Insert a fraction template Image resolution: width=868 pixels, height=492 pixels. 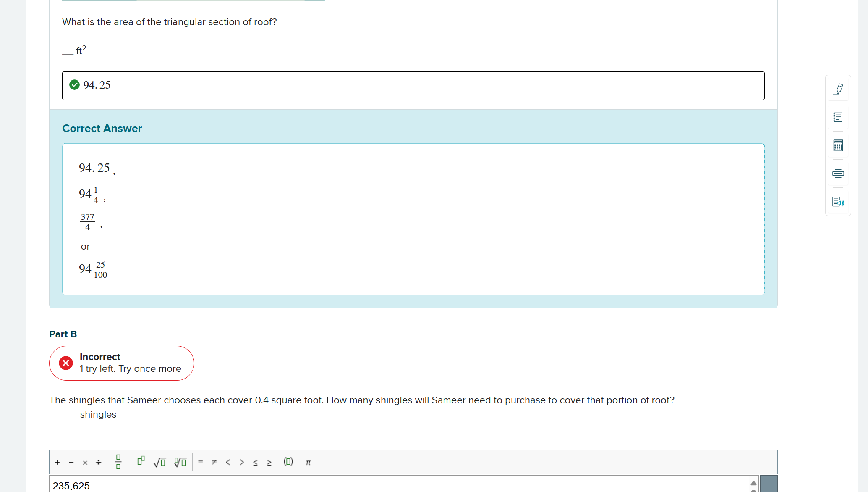(x=118, y=462)
